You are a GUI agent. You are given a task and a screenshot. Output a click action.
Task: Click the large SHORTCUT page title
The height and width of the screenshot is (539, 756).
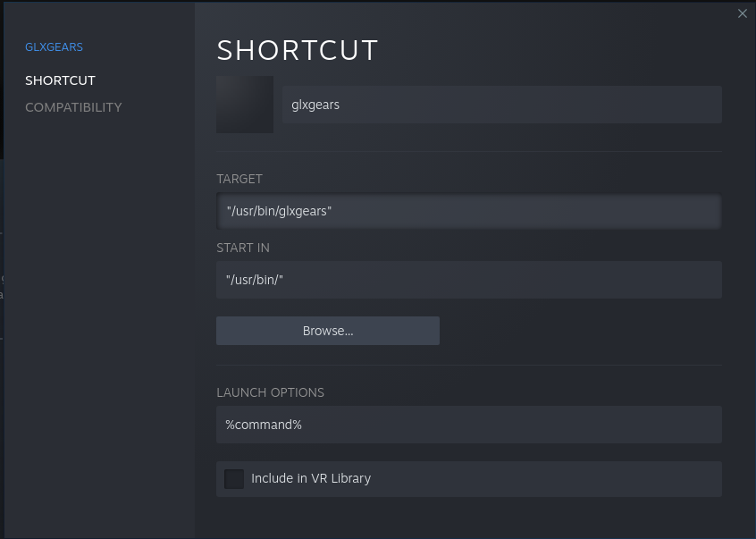pos(298,50)
